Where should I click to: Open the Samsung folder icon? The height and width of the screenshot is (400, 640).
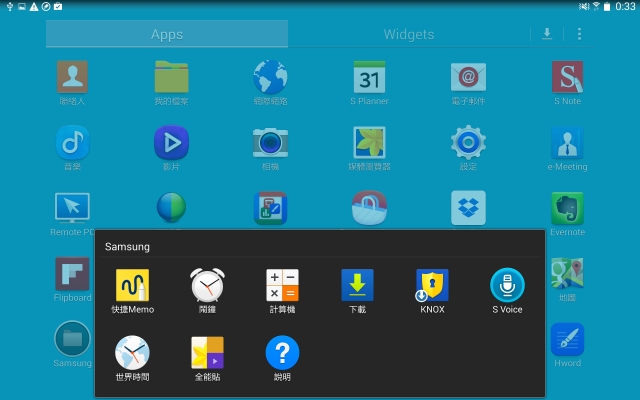72,339
